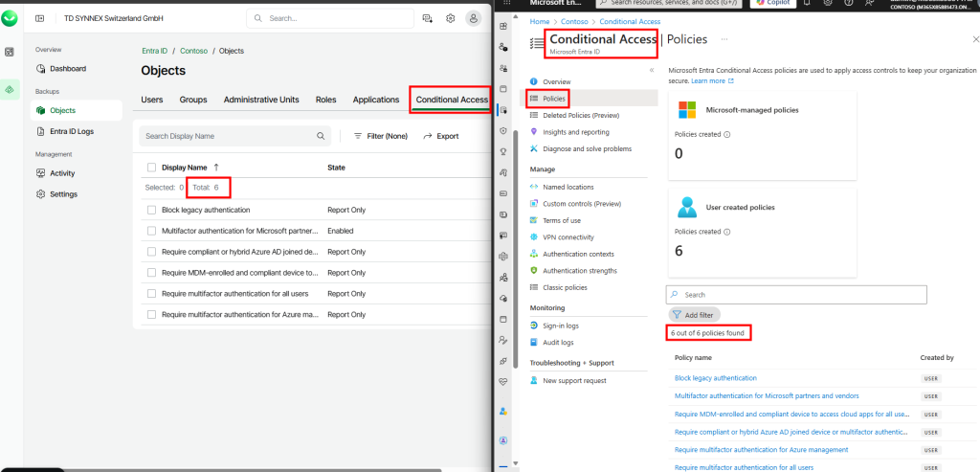Screen dimensions: 980x472
Task: Open Insights and reporting in Azure menu
Action: click(x=575, y=132)
